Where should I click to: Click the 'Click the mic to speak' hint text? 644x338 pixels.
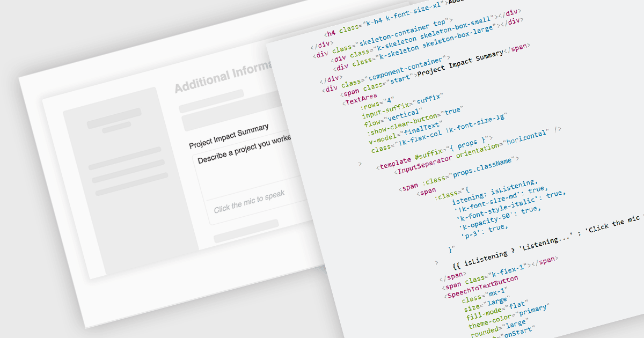point(249,202)
